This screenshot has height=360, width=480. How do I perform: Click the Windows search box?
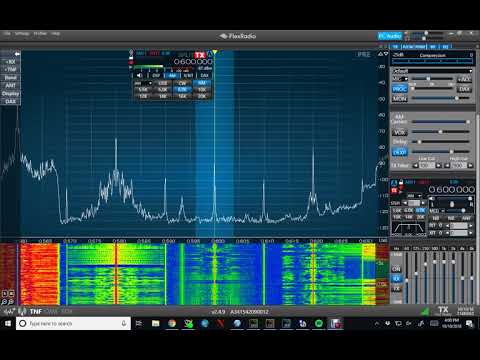[73, 323]
